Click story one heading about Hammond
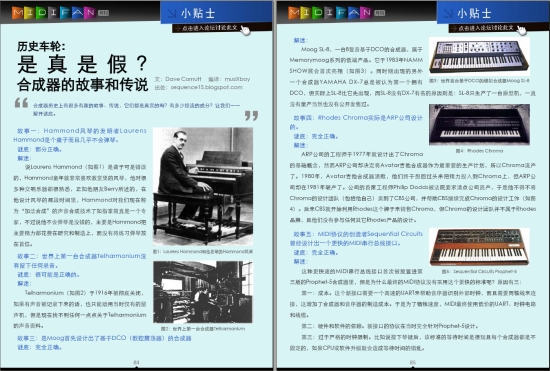 point(80,135)
